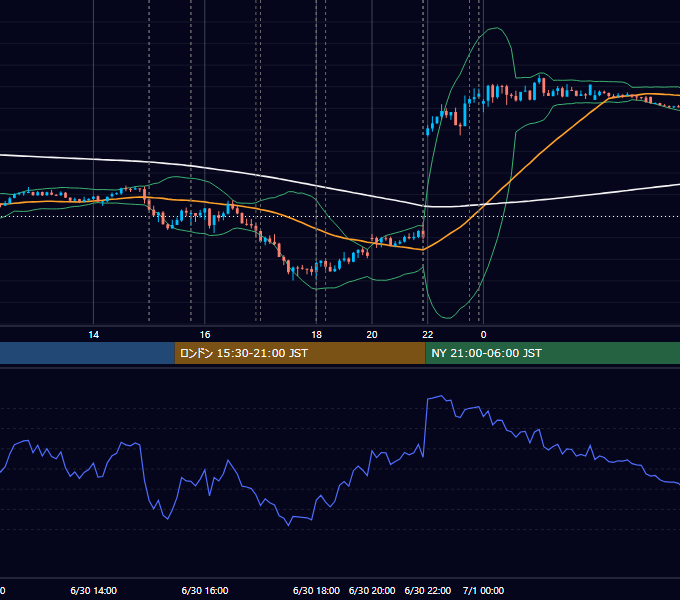680x600 pixels.
Task: Click the 6/30 20:00 date label
Action: click(x=372, y=590)
